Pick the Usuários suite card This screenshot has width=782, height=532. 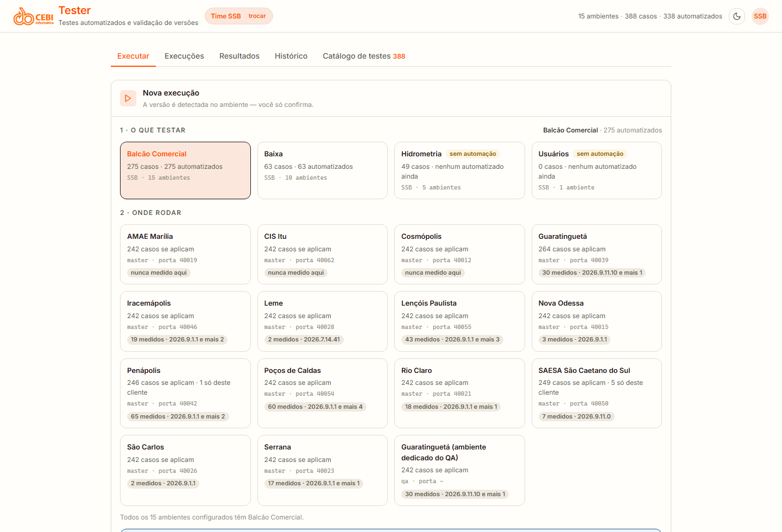pyautogui.click(x=597, y=170)
